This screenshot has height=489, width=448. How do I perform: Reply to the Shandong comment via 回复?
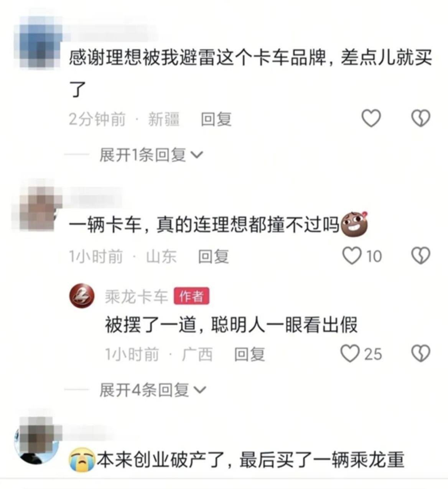[x=214, y=256]
